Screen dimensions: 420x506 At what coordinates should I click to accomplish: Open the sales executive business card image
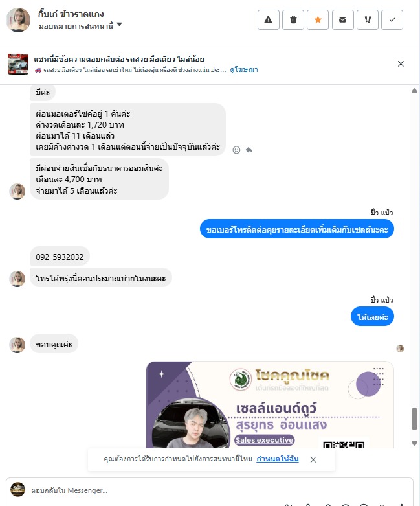coord(270,405)
